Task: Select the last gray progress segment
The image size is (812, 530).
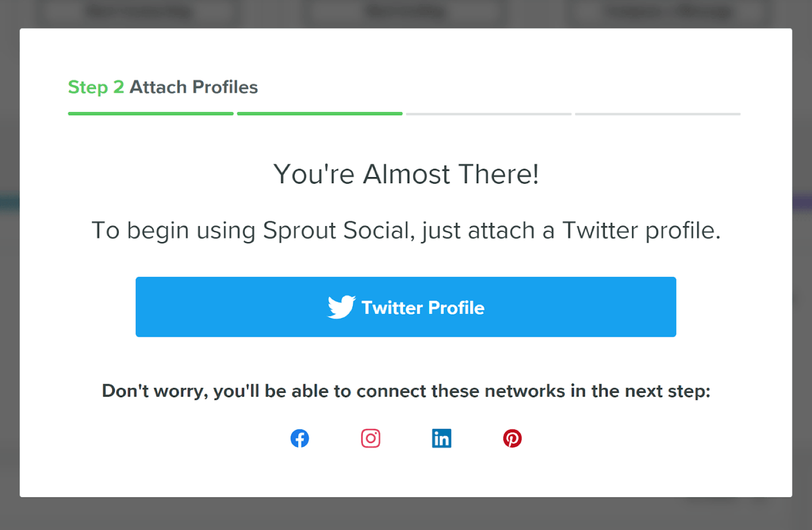Action: 658,114
